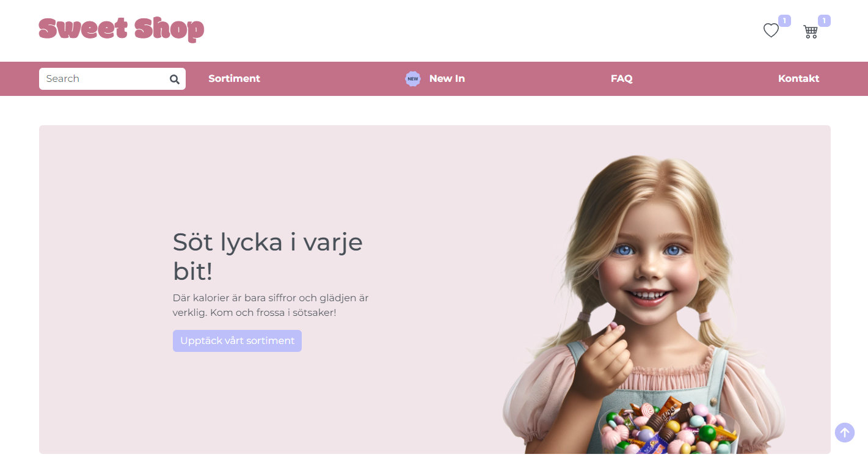Click the candy bowl in the picture
The width and height of the screenshot is (868, 457).
(669, 431)
